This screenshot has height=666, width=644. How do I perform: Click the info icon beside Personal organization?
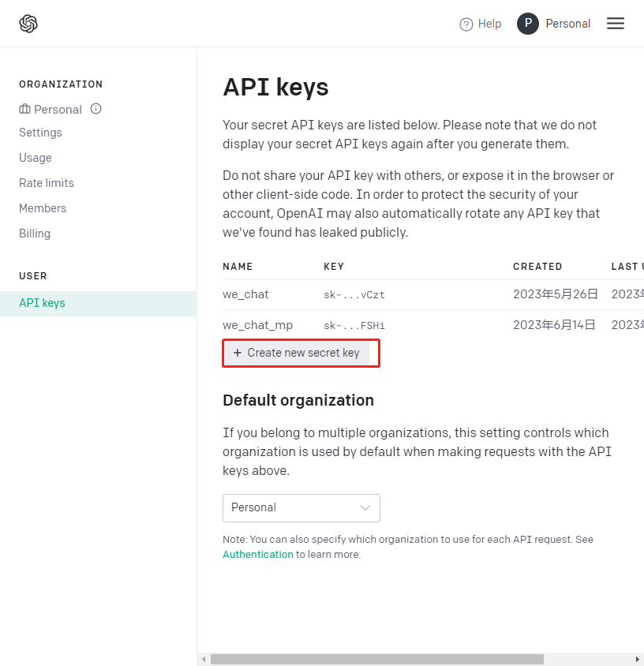[96, 109]
